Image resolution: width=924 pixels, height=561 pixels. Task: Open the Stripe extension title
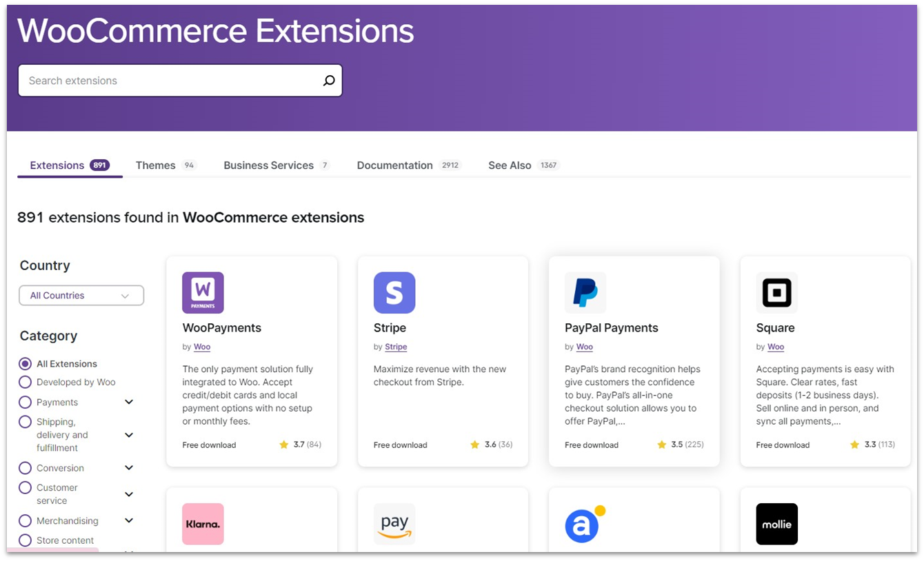click(390, 328)
